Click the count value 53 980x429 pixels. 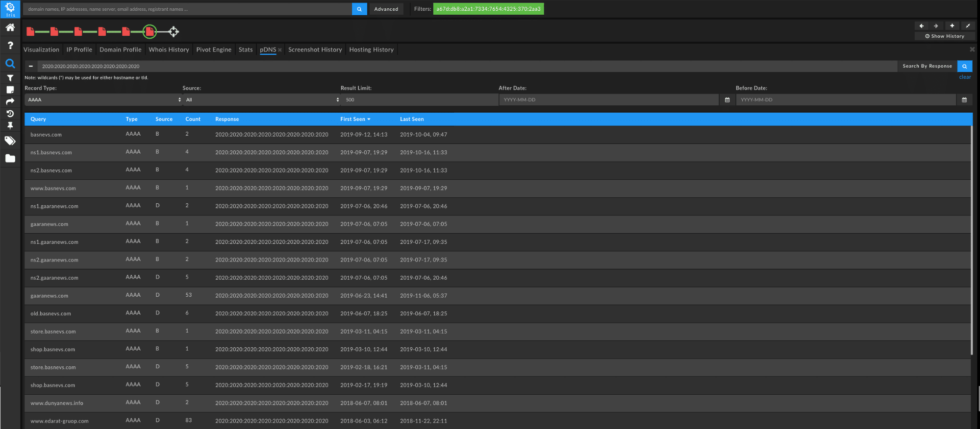coord(189,295)
